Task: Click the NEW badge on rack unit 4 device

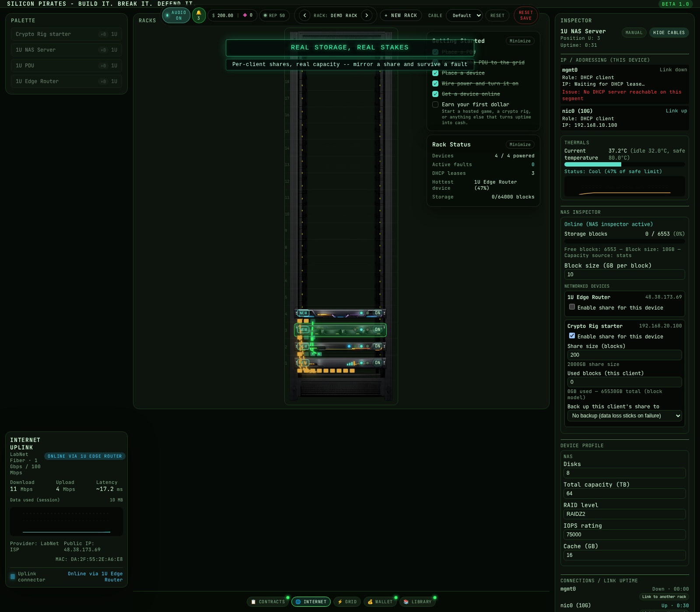Action: click(303, 313)
